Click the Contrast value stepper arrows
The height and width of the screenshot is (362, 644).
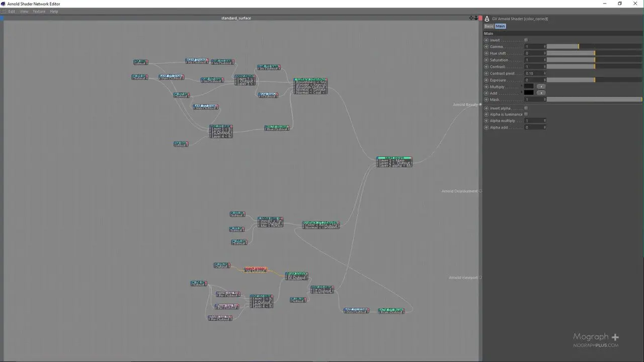(x=544, y=67)
